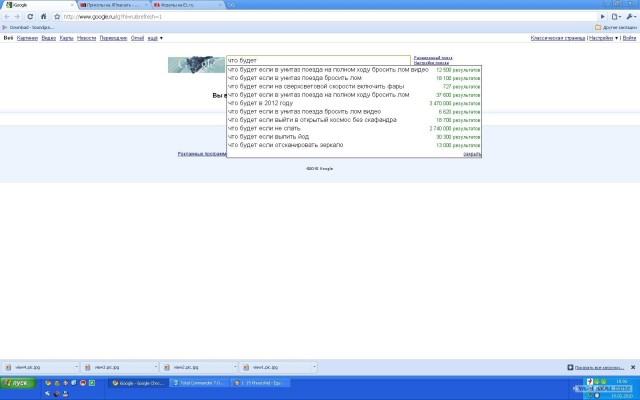
Task: Close the downloads bar with X
Action: [633, 367]
